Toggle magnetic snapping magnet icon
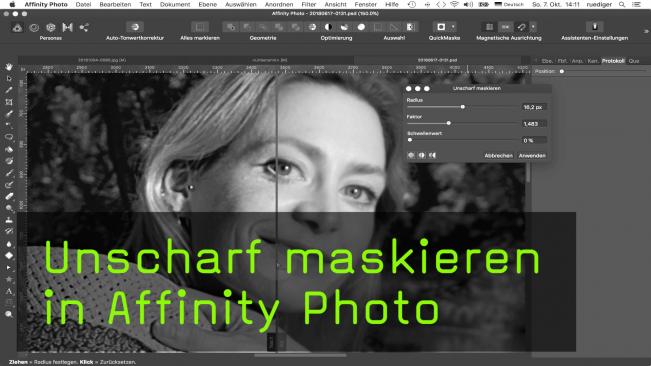This screenshot has height=366, width=651. click(521, 27)
